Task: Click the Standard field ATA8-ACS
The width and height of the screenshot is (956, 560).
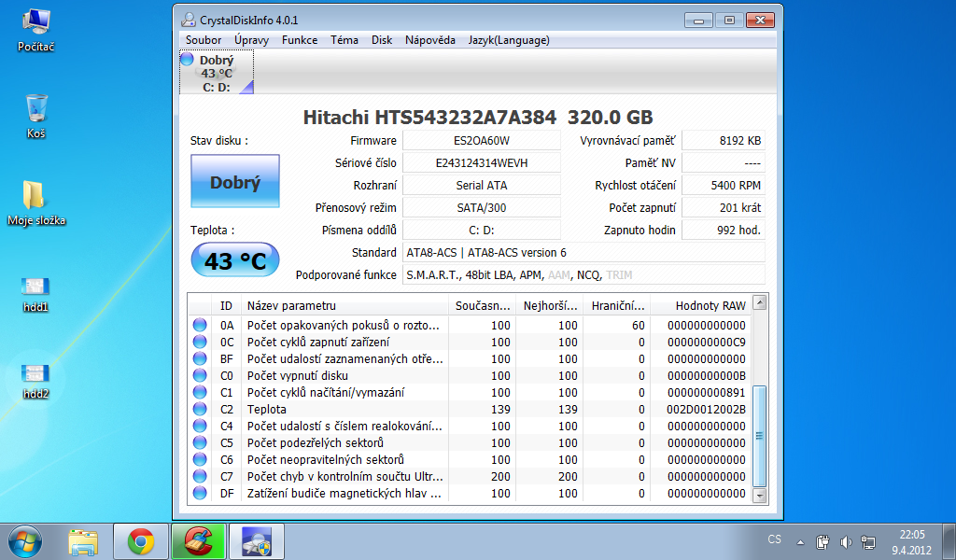Action: point(584,252)
